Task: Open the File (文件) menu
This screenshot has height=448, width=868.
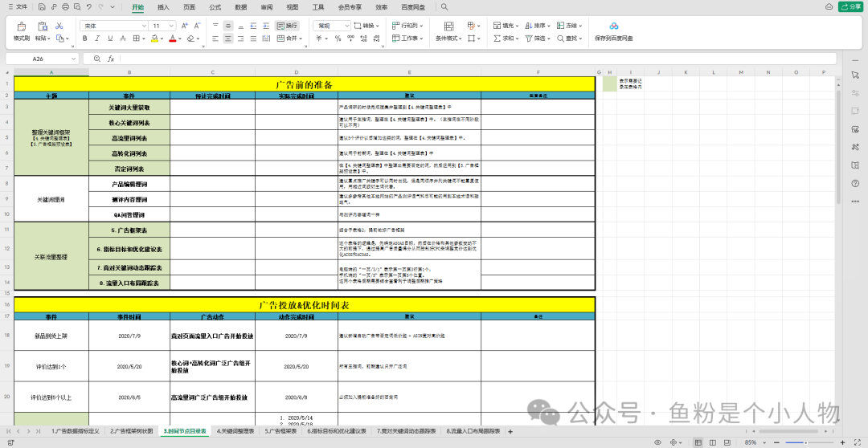Action: click(18, 7)
